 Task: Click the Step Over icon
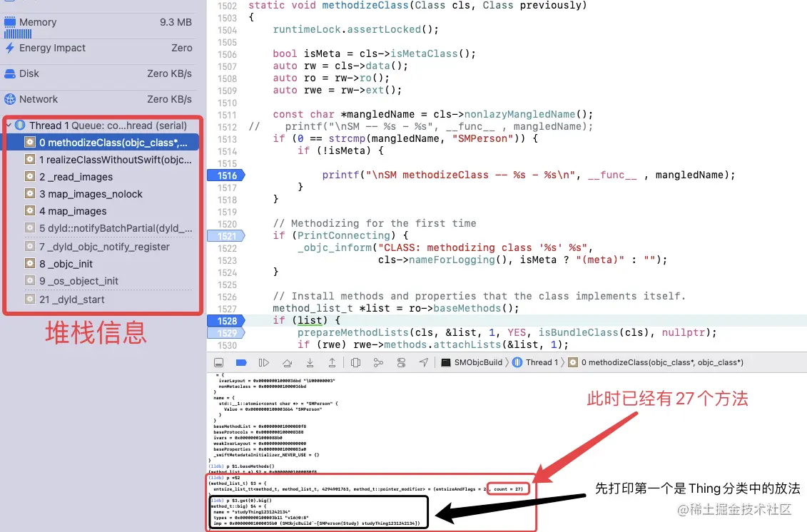(x=287, y=363)
